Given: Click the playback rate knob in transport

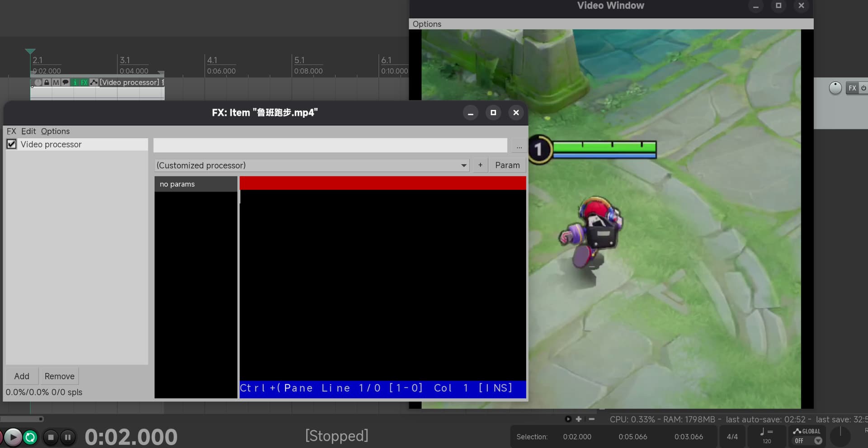Looking at the screenshot, I should click(840, 437).
